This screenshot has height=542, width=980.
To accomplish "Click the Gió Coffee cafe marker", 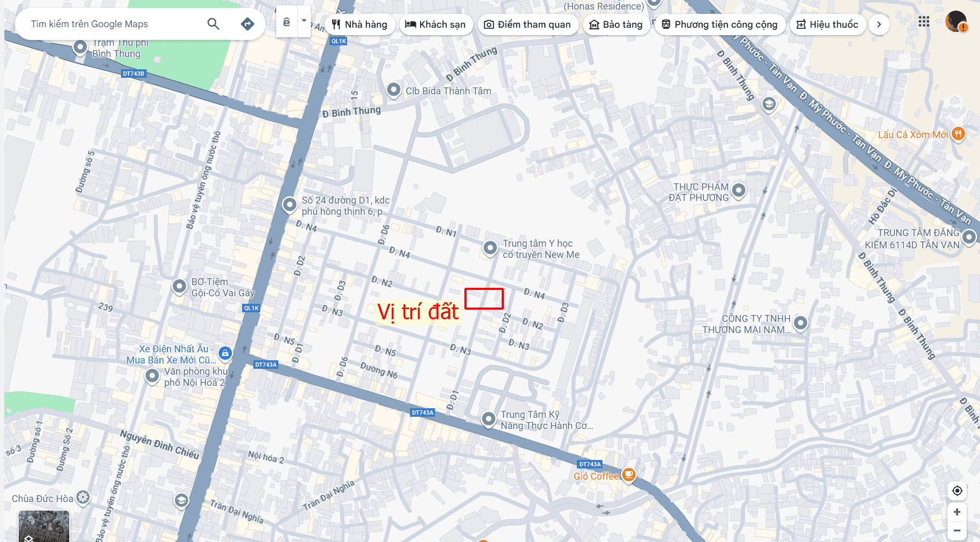I will [x=629, y=474].
